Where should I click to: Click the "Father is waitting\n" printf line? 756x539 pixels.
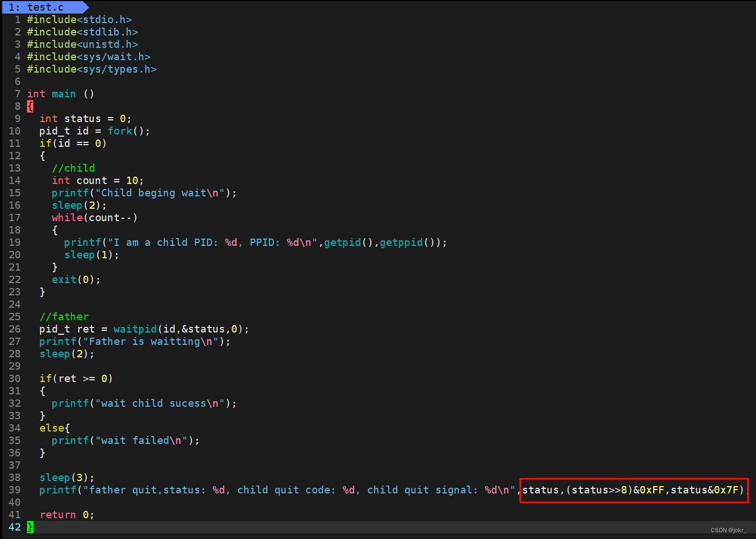135,342
